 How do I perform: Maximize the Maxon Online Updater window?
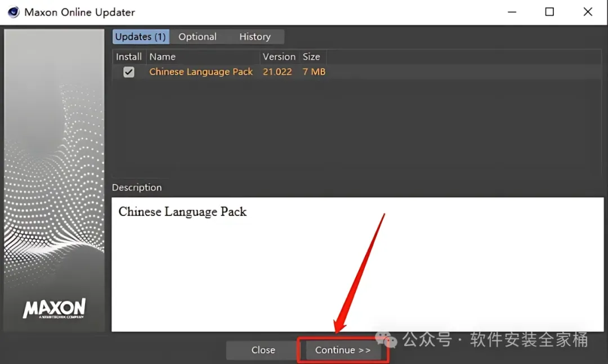(549, 12)
